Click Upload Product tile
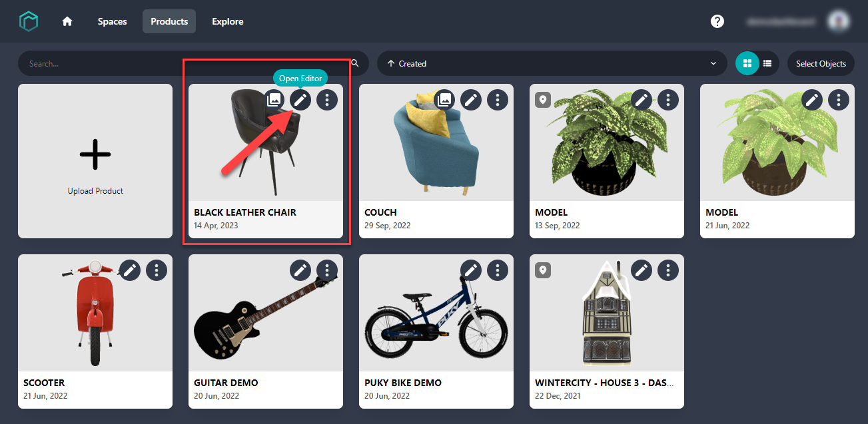 click(95, 161)
